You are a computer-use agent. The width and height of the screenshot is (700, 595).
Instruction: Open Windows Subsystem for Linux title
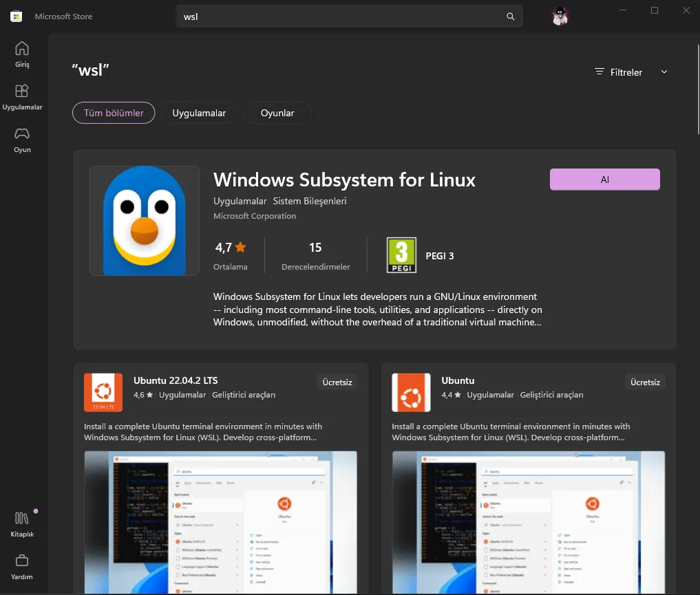point(344,180)
